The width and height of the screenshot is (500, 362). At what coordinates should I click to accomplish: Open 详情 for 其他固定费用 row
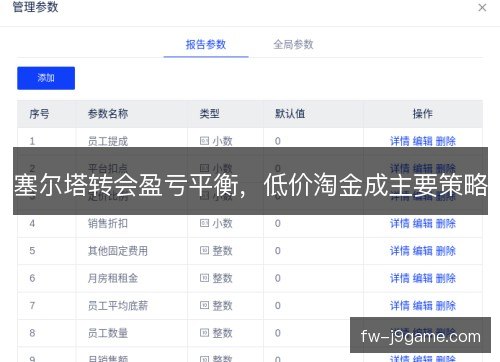[x=399, y=251]
